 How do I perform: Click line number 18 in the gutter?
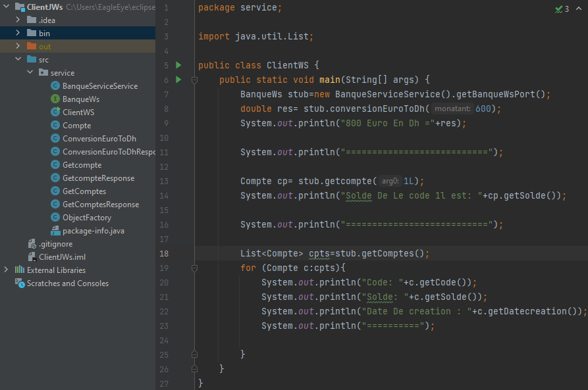[164, 254]
